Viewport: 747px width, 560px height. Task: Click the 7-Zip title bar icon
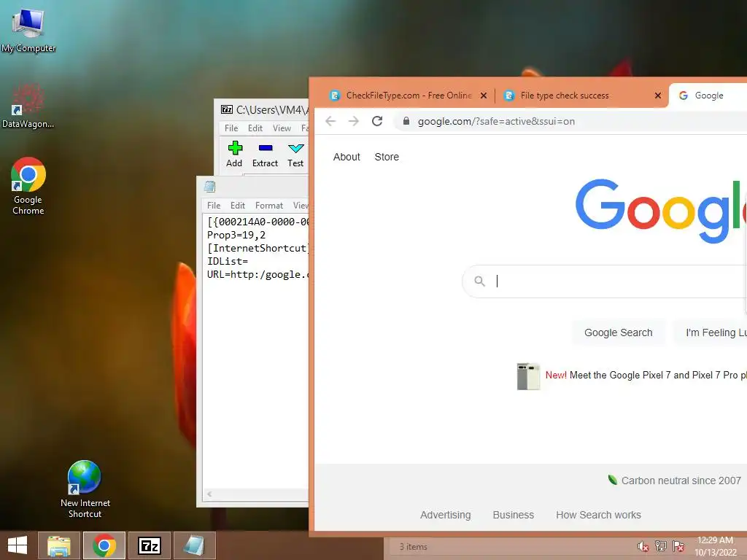click(227, 109)
